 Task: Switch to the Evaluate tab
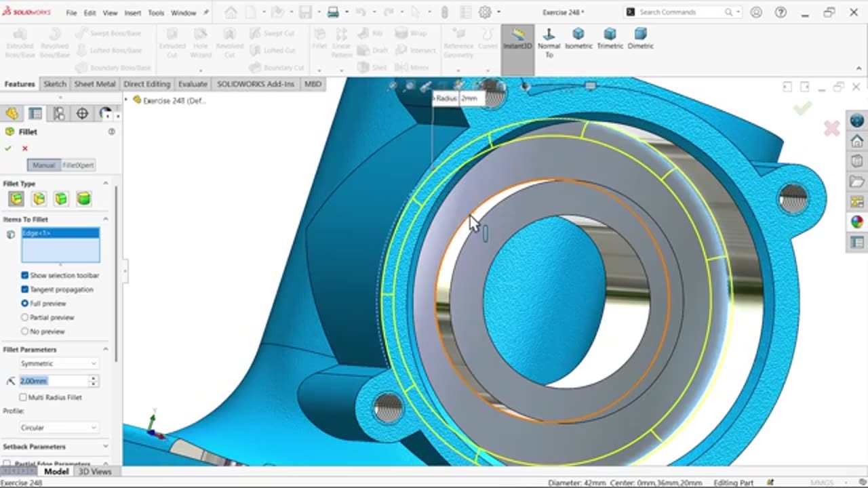tap(193, 84)
